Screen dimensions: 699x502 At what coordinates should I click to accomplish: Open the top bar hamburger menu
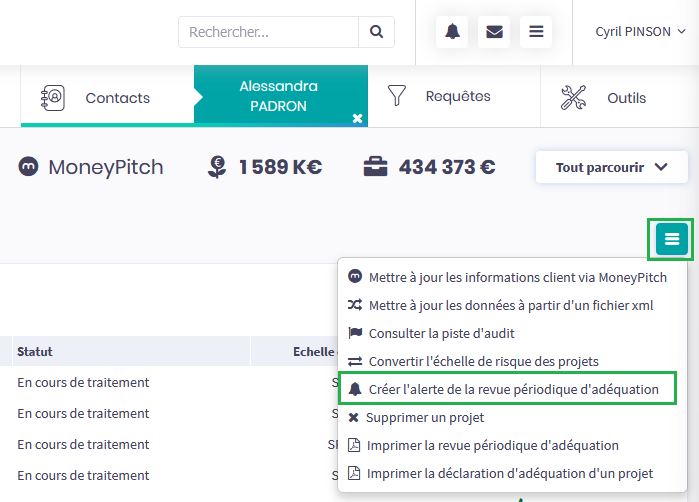[x=536, y=32]
